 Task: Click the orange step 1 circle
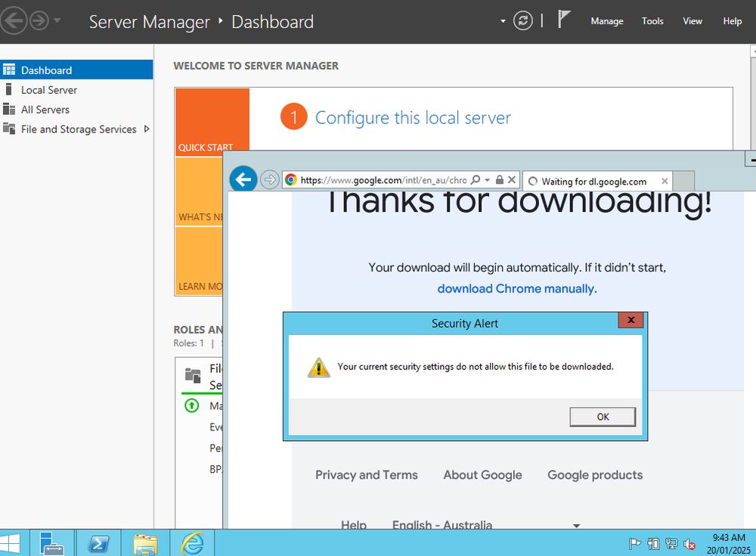point(293,116)
